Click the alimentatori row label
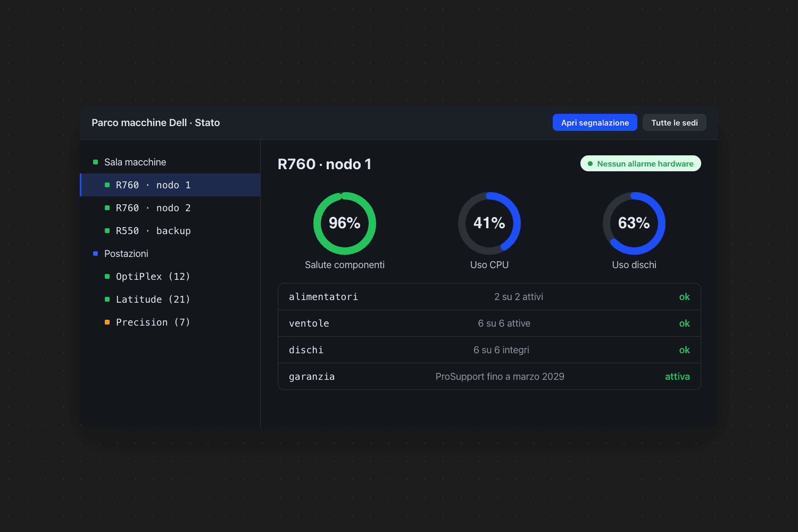Viewport: 798px width, 532px height. coord(323,297)
